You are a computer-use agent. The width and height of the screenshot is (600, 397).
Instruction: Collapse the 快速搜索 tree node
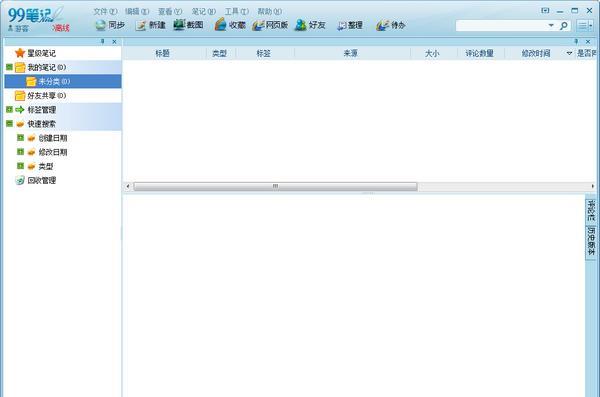[x=9, y=124]
